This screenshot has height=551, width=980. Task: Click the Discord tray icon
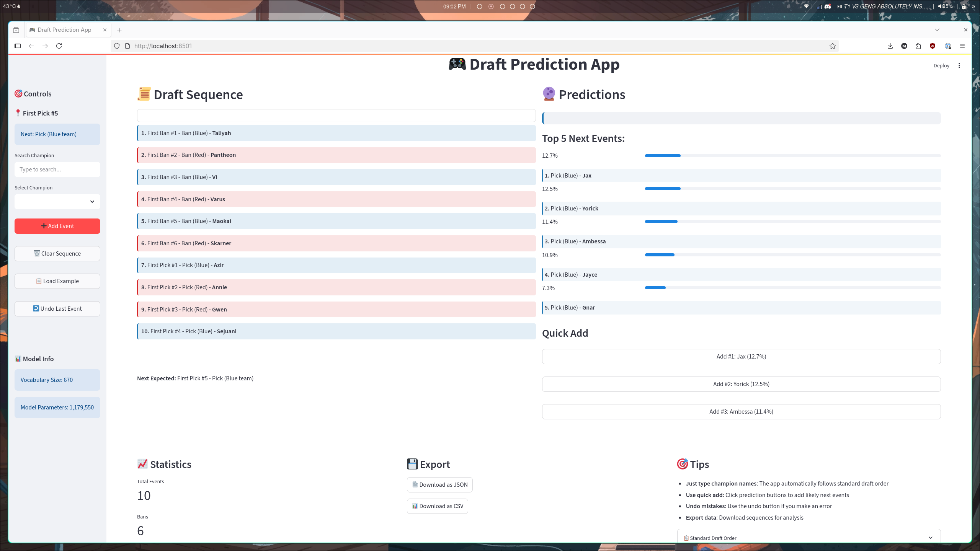tap(828, 7)
